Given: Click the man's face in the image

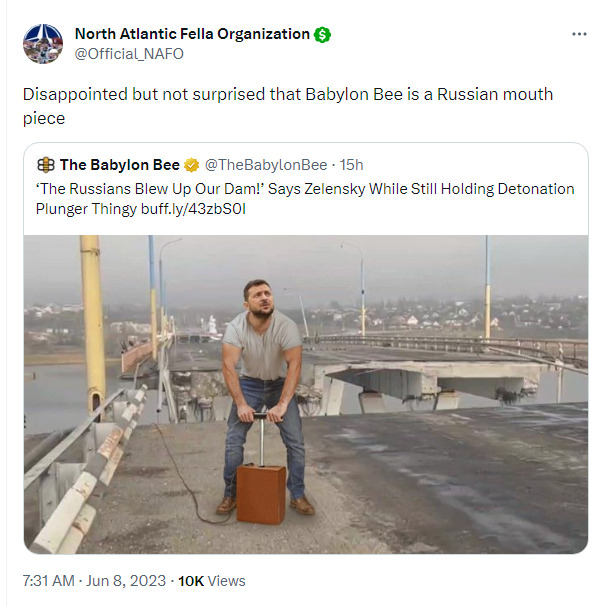Looking at the screenshot, I should [x=260, y=298].
